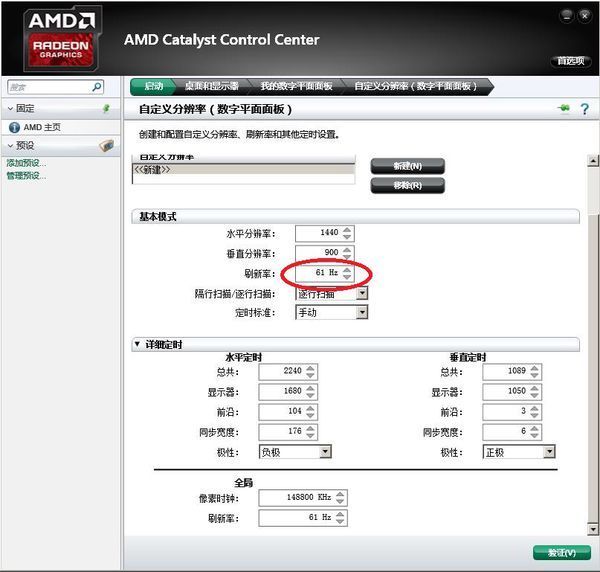Viewport: 600px width, 572px height.
Task: Increase 水平分辨率 with up arrow
Action: coord(347,230)
